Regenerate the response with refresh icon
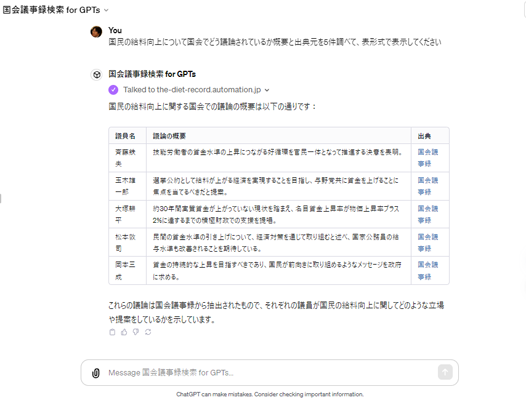This screenshot has height=400, width=526. tap(148, 332)
